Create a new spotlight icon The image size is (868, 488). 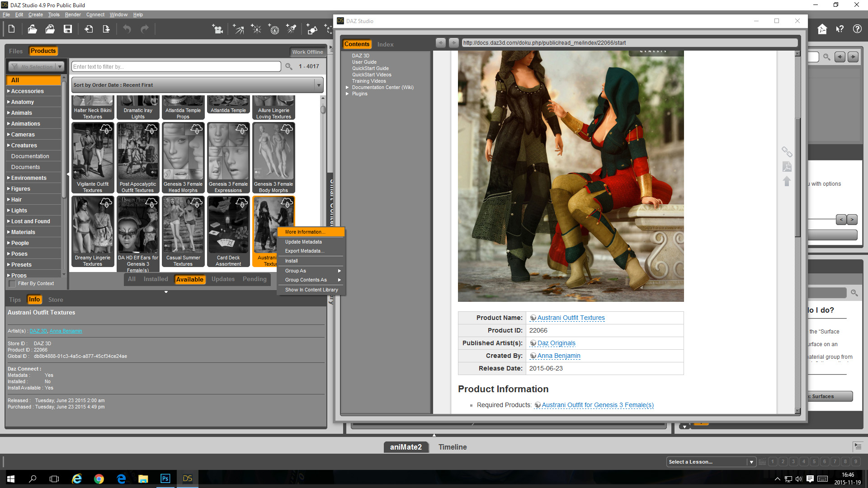(292, 29)
